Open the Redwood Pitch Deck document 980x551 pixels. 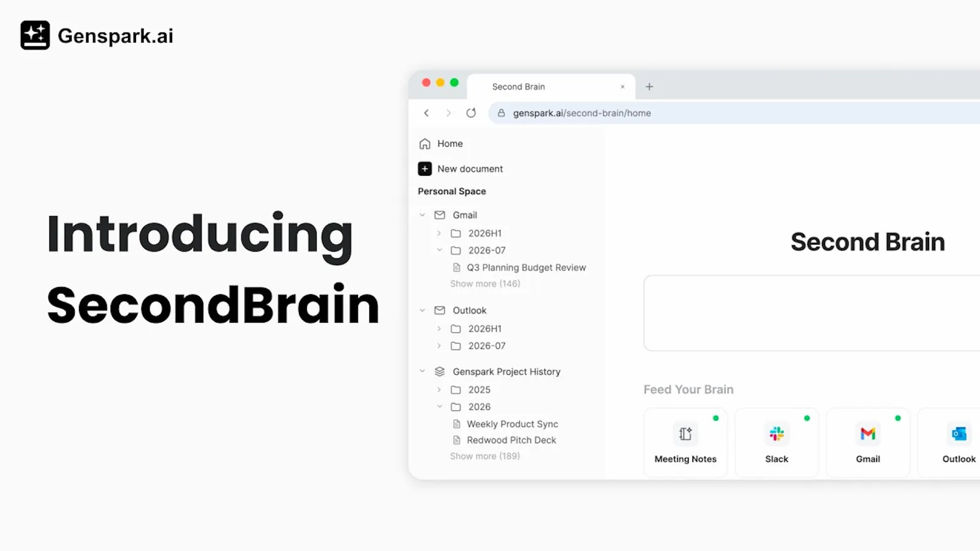pos(511,440)
